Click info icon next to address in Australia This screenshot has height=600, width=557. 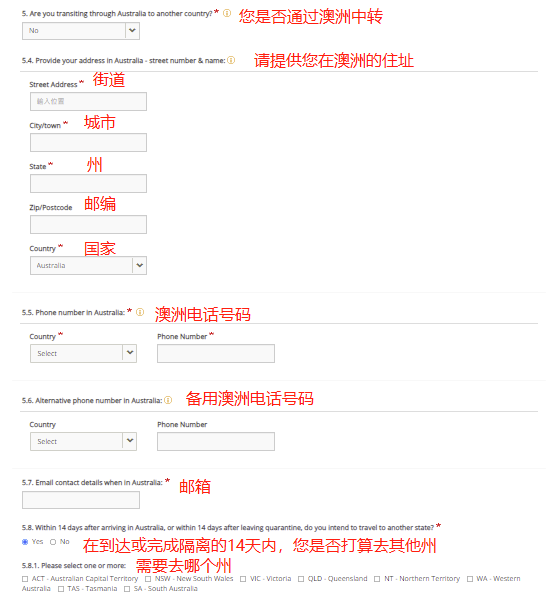(231, 60)
